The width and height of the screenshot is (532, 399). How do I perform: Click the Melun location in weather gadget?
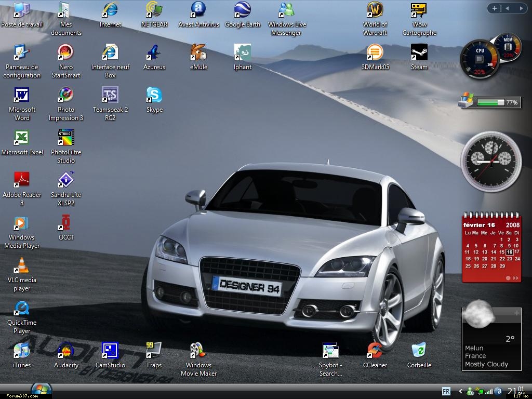click(x=474, y=348)
